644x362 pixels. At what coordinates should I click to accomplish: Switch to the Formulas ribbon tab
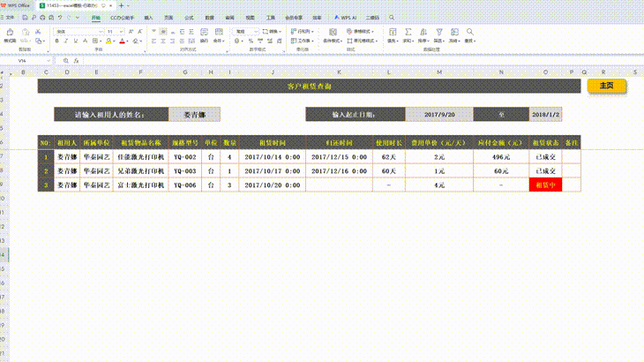point(189,18)
